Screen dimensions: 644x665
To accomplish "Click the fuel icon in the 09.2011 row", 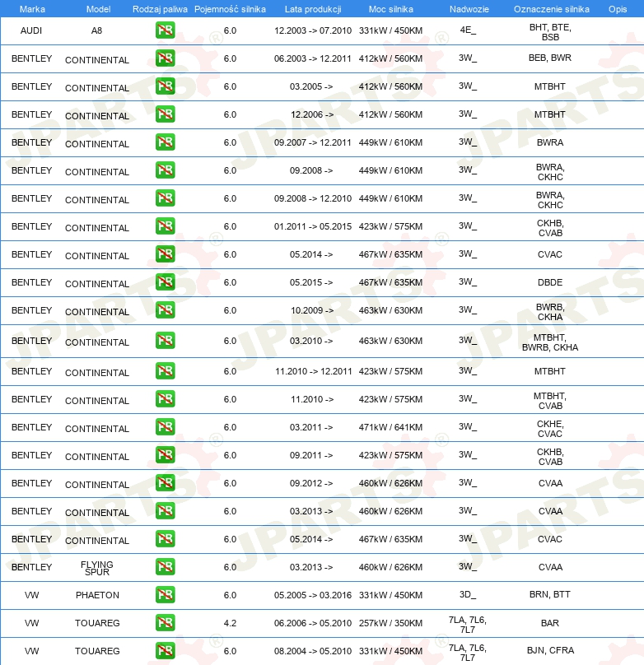I will tap(165, 455).
